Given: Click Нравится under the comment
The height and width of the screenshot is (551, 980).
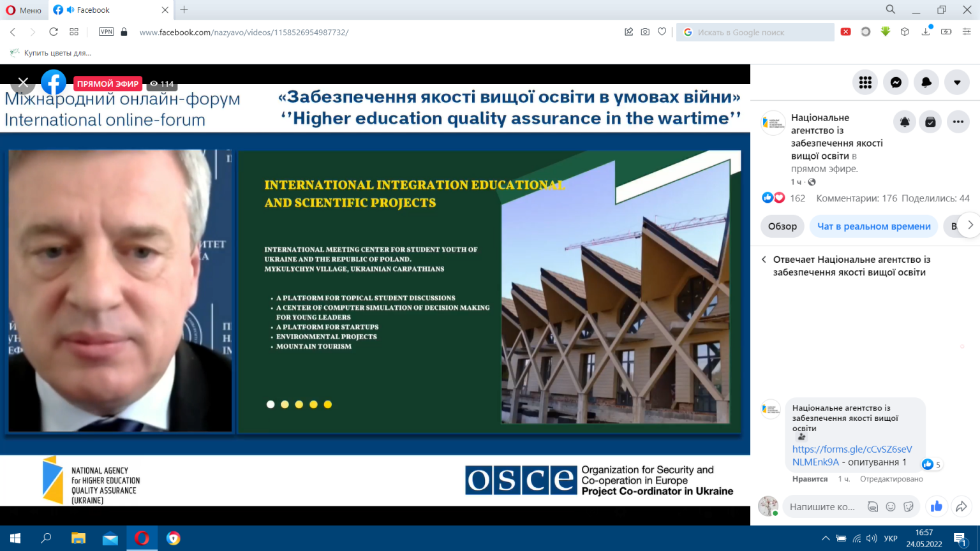Looking at the screenshot, I should (810, 479).
